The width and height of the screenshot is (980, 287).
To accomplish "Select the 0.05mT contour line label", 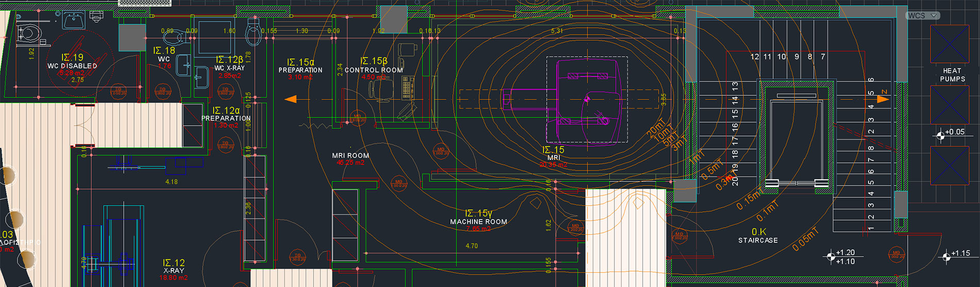I will point(805,240).
